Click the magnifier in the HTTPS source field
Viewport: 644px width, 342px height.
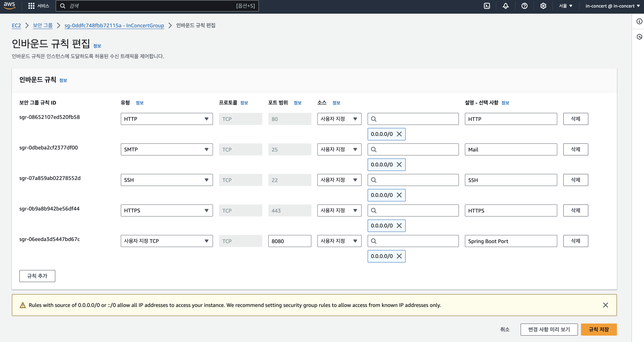[374, 210]
